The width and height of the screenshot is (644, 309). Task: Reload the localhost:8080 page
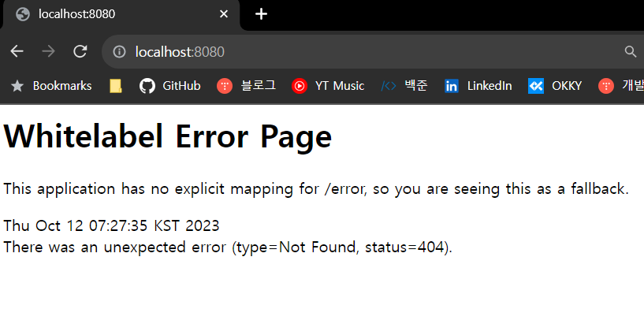[x=80, y=51]
